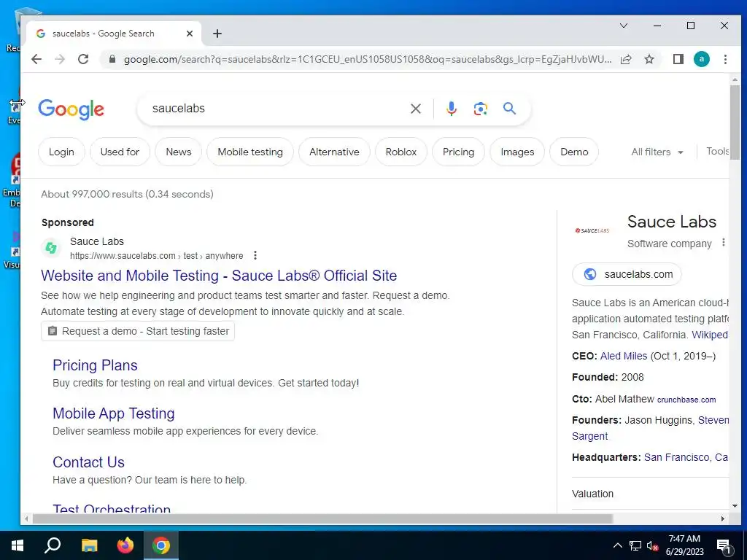Search by image with Google Lens icon
The height and width of the screenshot is (560, 747).
tap(480, 109)
